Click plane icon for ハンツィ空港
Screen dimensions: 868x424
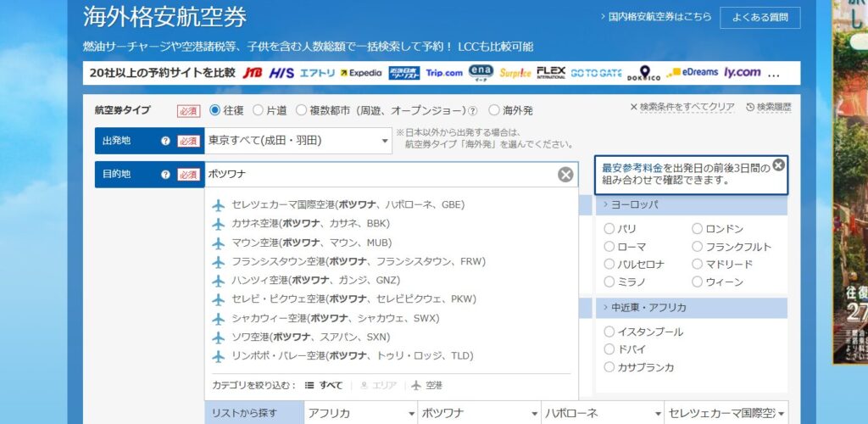[x=219, y=281]
